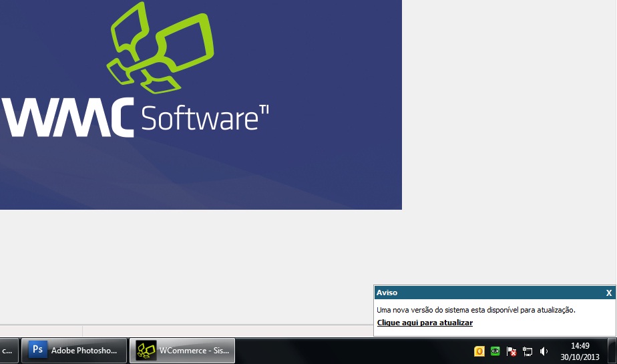This screenshot has height=364, width=617.
Task: Select the WCommerce taskbar button
Action: 182,350
